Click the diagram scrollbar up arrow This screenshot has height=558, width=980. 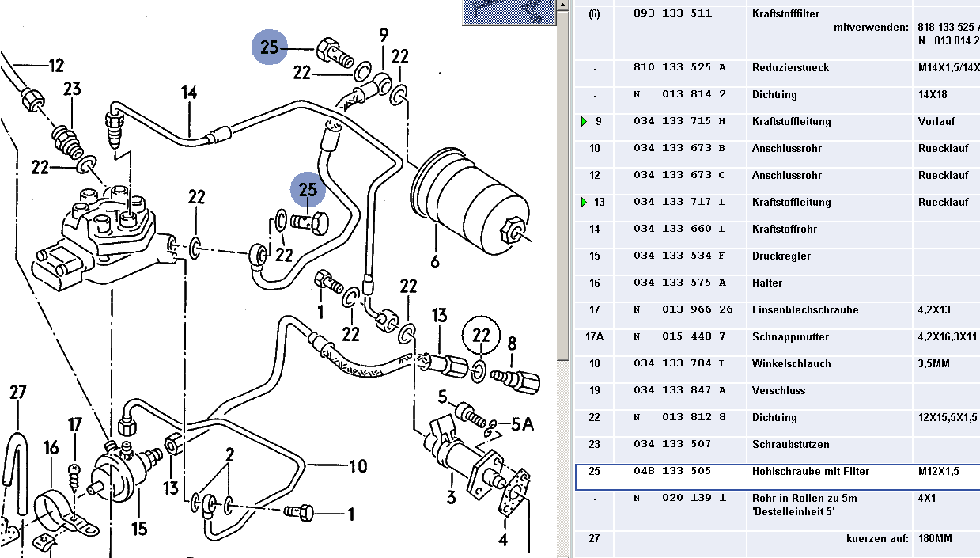point(562,6)
